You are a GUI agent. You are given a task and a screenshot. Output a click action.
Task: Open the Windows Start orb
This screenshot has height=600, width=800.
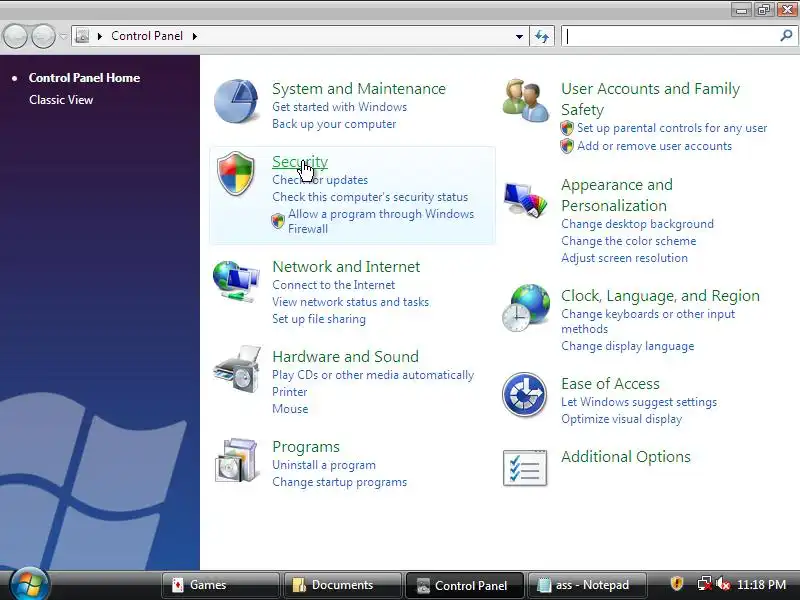click(29, 584)
